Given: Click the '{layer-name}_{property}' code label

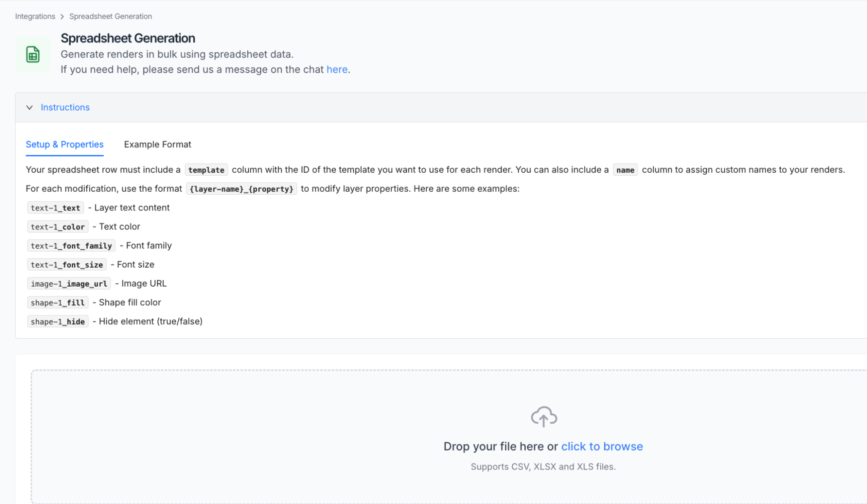Looking at the screenshot, I should click(242, 189).
